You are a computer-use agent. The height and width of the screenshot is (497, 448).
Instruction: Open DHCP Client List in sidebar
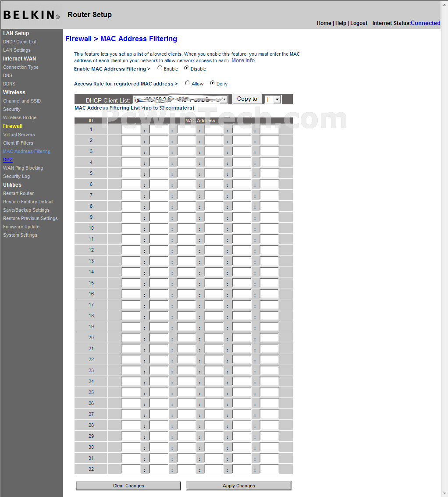(x=20, y=42)
